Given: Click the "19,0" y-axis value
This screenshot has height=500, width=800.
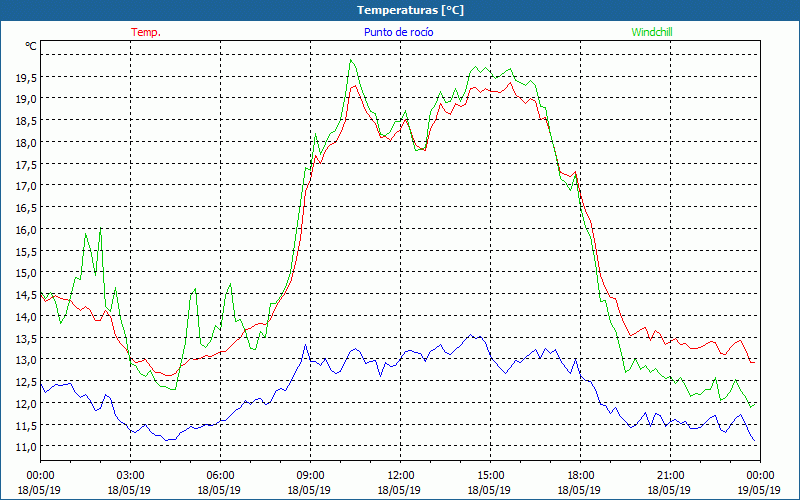Looking at the screenshot, I should pos(28,98).
